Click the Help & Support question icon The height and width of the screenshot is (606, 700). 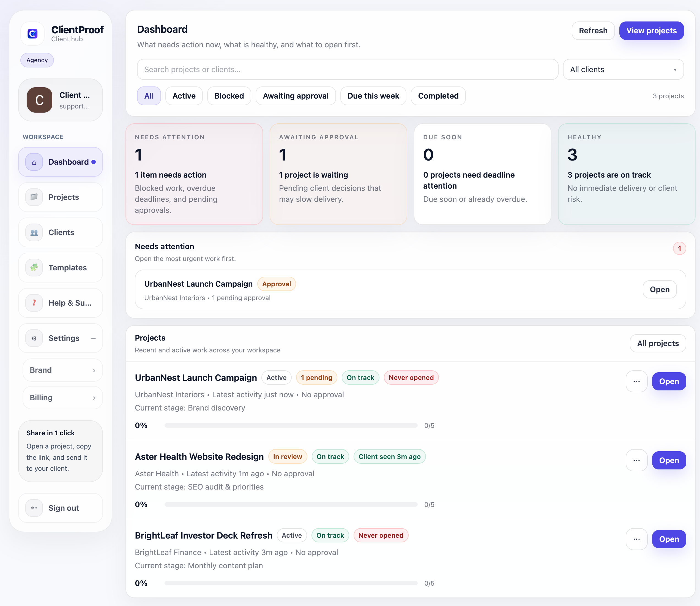click(34, 303)
